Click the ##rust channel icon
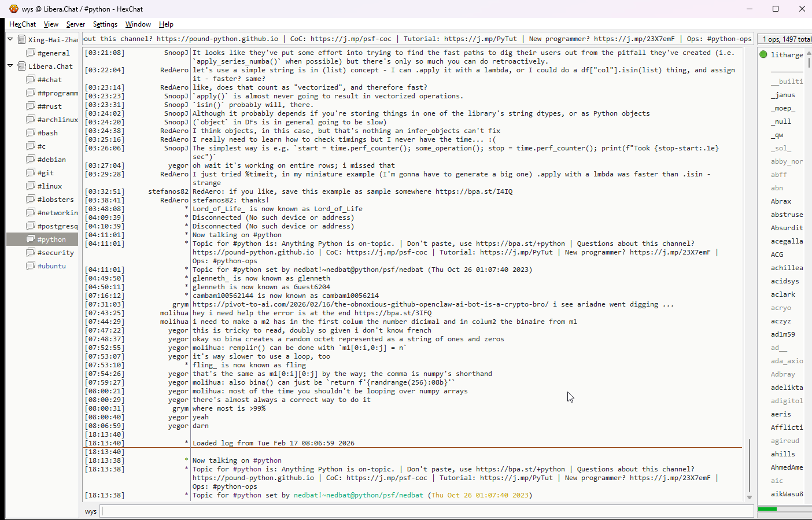 pyautogui.click(x=31, y=106)
